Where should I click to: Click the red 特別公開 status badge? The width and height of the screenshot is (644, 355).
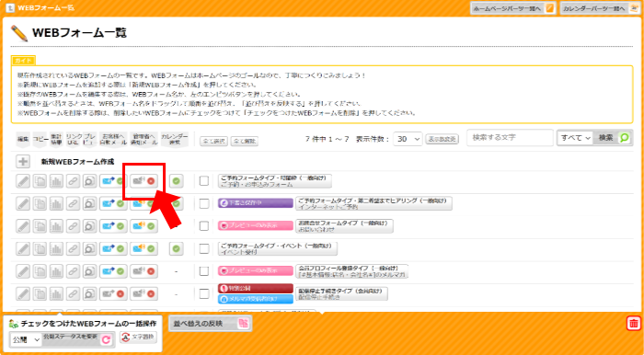click(256, 289)
